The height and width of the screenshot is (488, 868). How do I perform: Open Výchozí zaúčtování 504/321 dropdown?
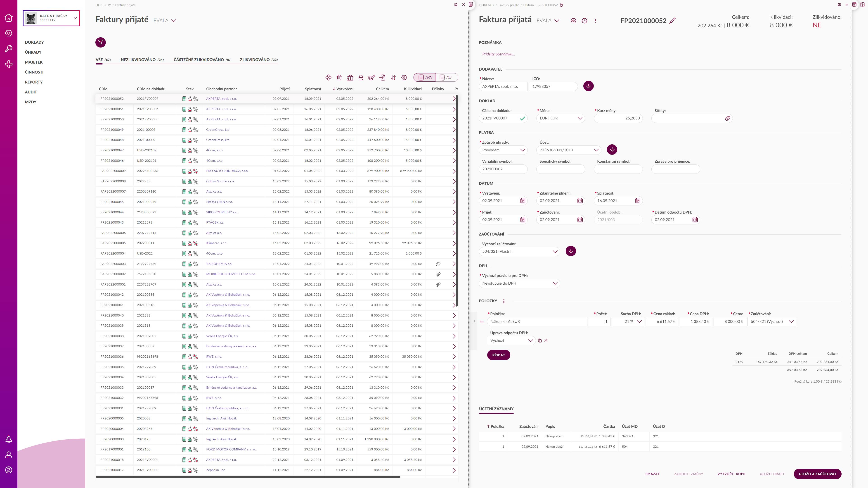point(519,252)
